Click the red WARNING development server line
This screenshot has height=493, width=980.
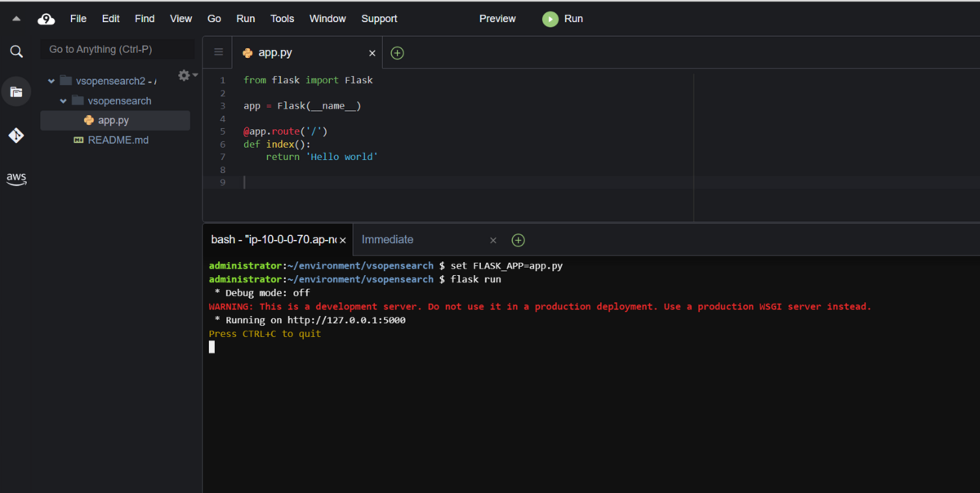540,306
